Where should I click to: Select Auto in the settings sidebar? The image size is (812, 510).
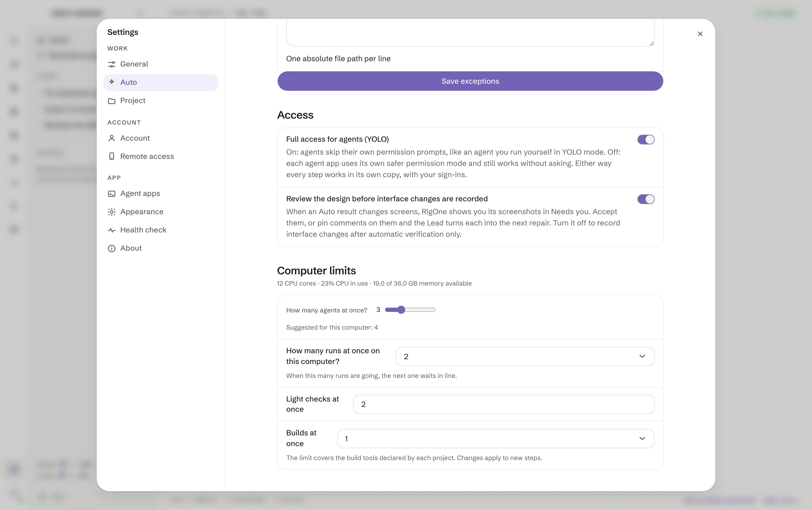[x=161, y=82]
